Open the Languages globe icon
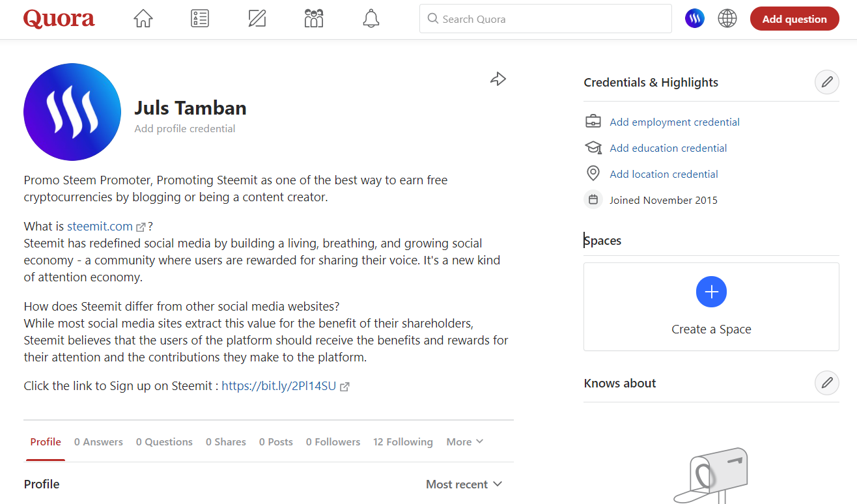Viewport: 857px width, 504px height. (727, 19)
